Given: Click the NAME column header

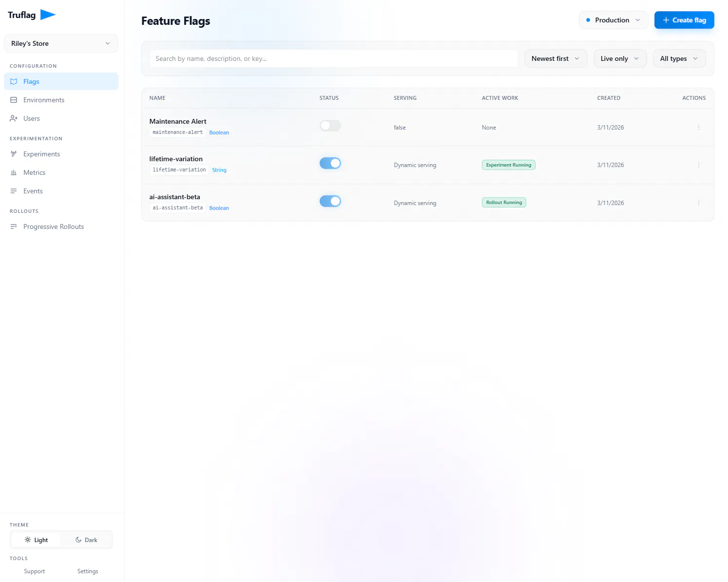Looking at the screenshot, I should coord(157,98).
